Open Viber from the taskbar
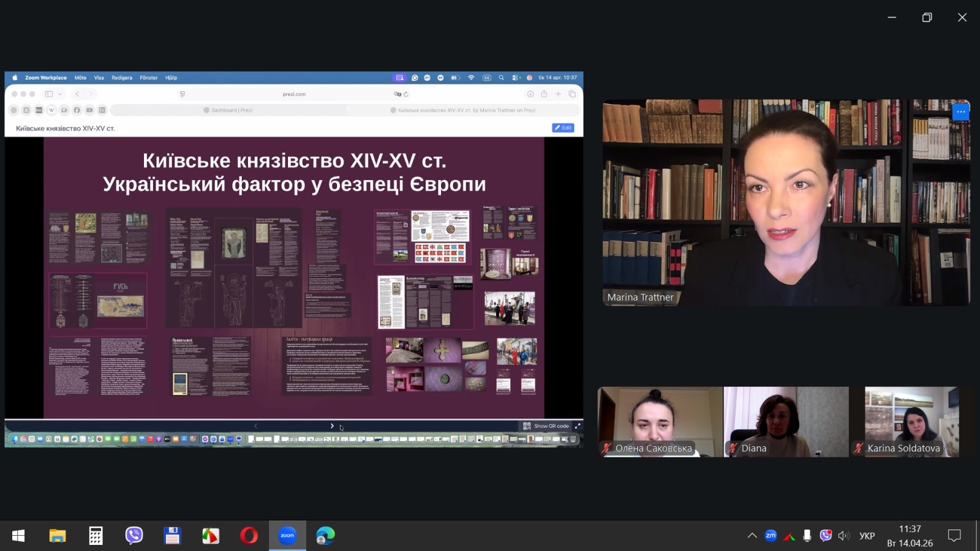 click(134, 536)
